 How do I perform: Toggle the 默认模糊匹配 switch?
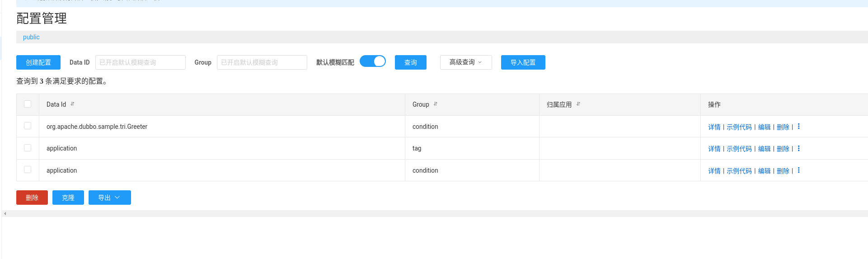pyautogui.click(x=373, y=61)
